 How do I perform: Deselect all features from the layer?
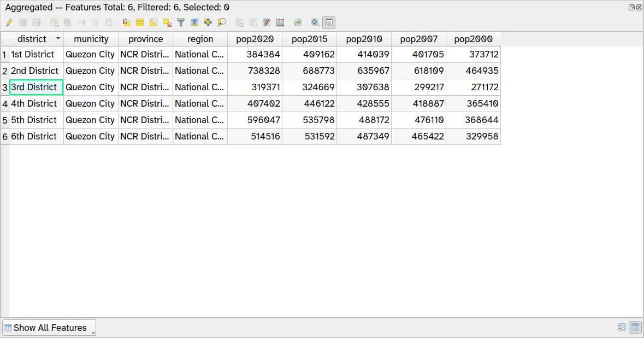[x=168, y=22]
